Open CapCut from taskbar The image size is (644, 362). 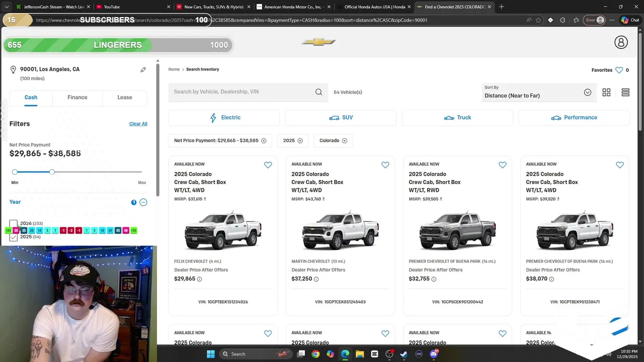coord(374,354)
